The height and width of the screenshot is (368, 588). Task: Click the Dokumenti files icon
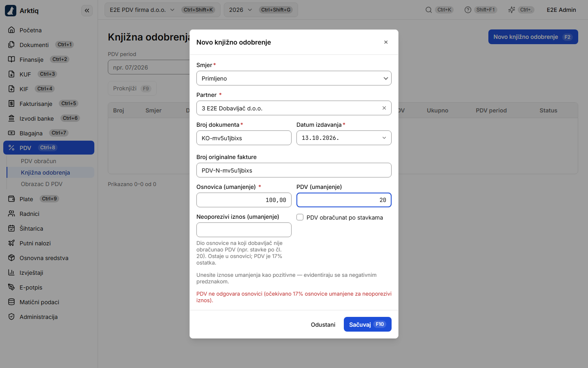click(x=11, y=45)
